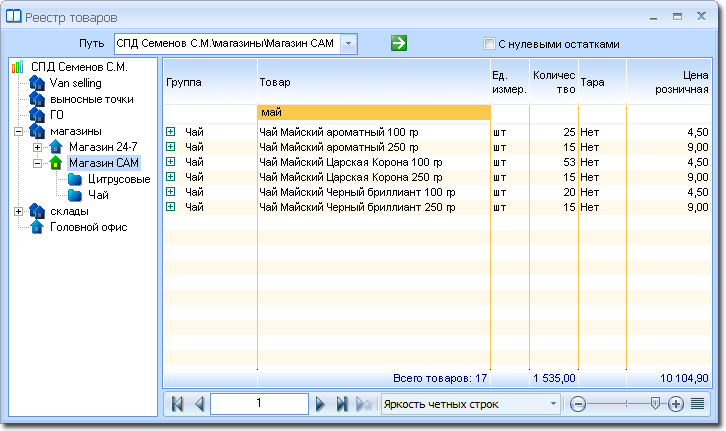Expand row Чай Майский ароматный 100 гр
726x431 pixels.
point(170,132)
